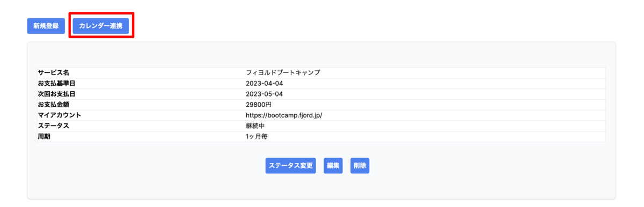Image resolution: width=644 pixels, height=207 pixels.
Task: Select the cycle value 1ヶ月毎
Action: tap(257, 137)
